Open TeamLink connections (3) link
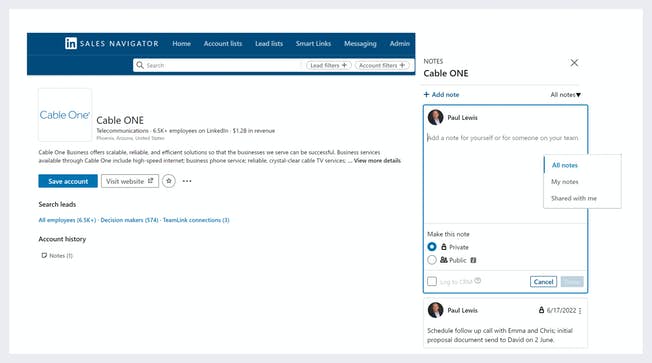Screen dimensions: 652x363 coord(196,220)
